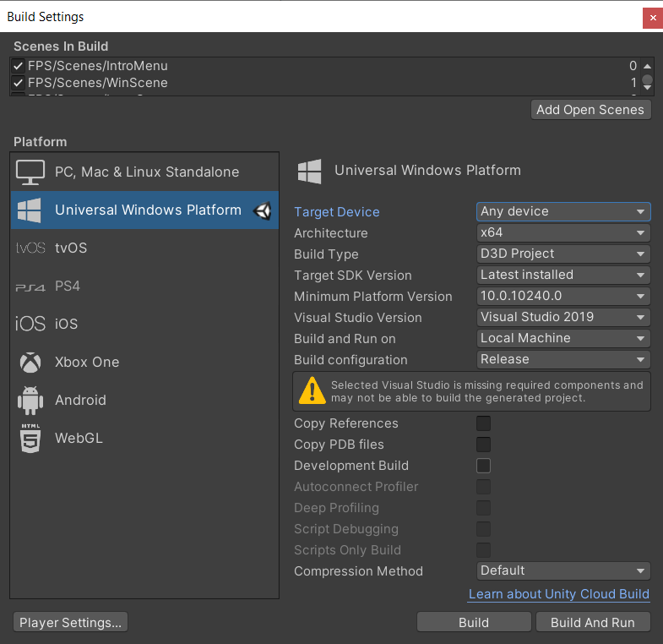The width and height of the screenshot is (663, 644).
Task: Enable Copy References checkbox
Action: tap(483, 423)
